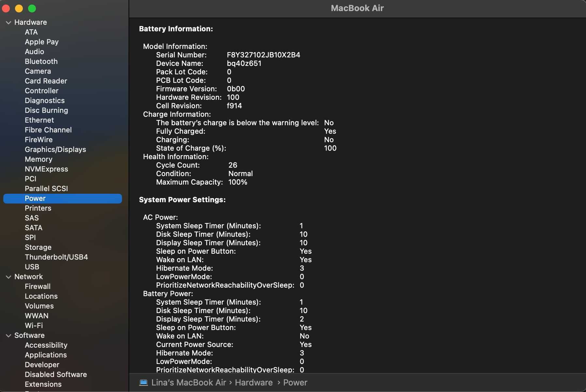Open Fibre Channel entry
The image size is (586, 392).
click(48, 130)
